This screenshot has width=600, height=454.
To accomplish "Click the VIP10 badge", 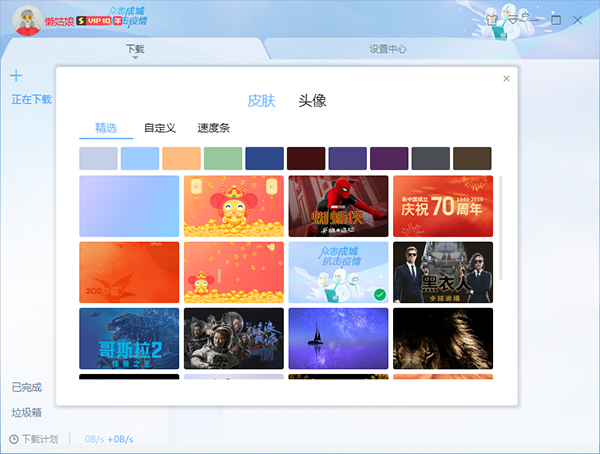I will pyautogui.click(x=99, y=21).
